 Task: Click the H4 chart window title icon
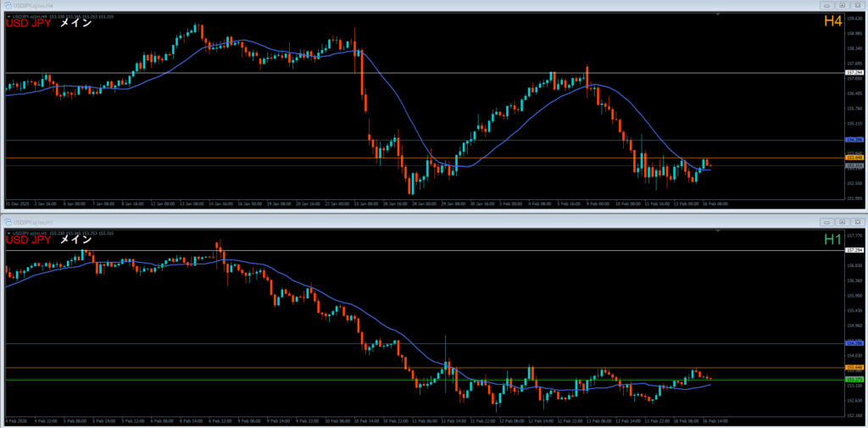(x=8, y=5)
